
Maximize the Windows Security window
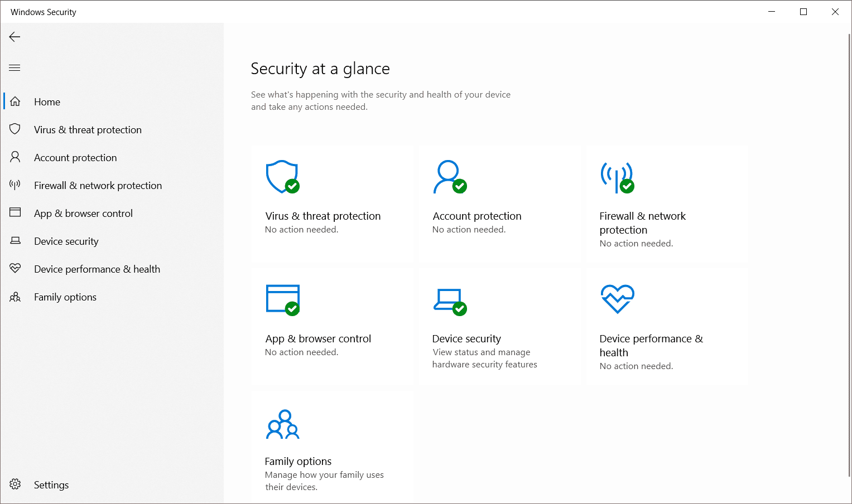tap(803, 12)
